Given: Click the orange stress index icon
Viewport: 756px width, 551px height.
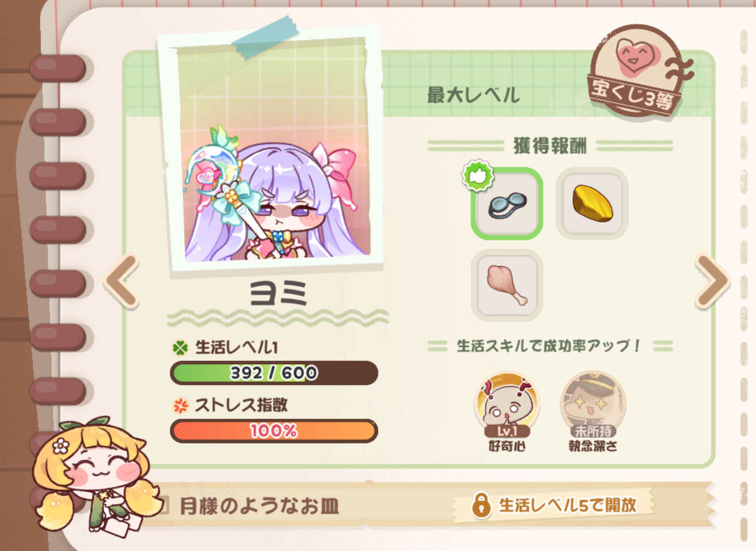Looking at the screenshot, I should coord(180,405).
